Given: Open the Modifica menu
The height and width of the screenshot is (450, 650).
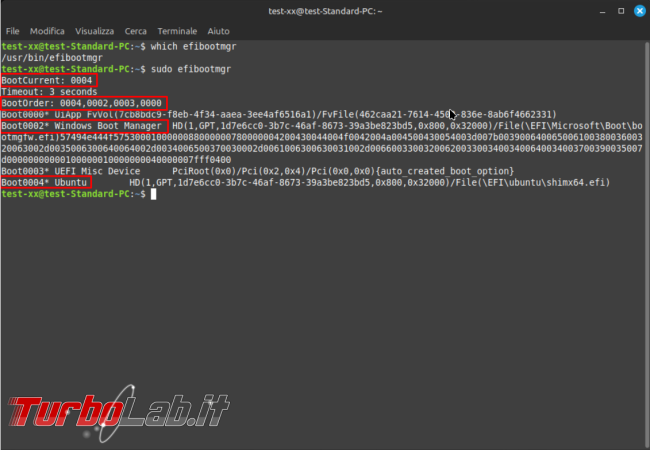Looking at the screenshot, I should (47, 31).
